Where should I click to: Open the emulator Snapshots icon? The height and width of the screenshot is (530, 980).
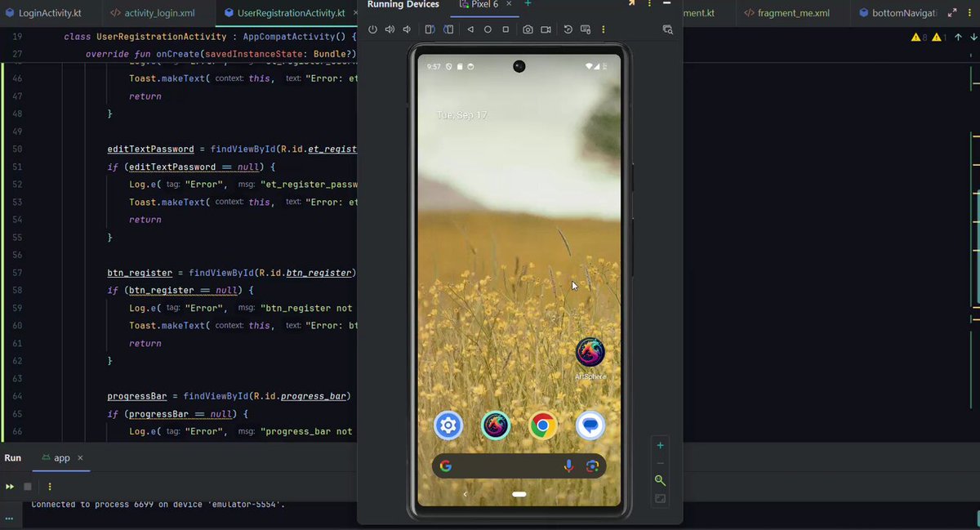(x=568, y=29)
